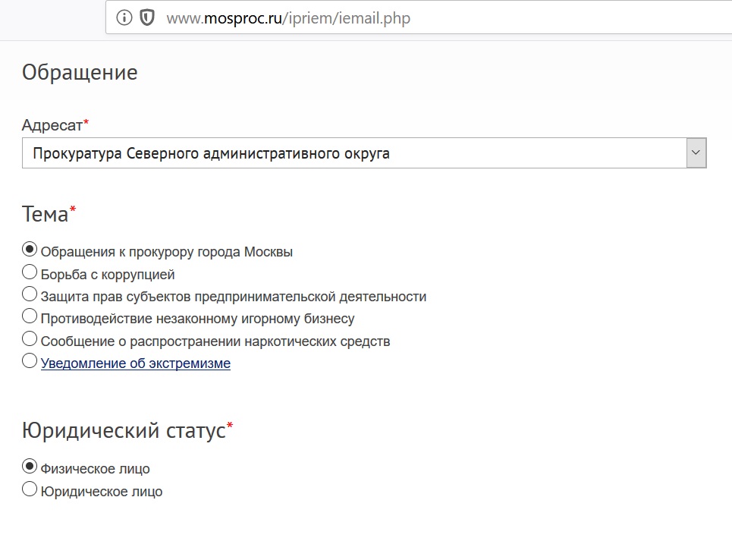732x560 pixels.
Task: Expand the Адресат dropdown arrow
Action: (x=696, y=153)
